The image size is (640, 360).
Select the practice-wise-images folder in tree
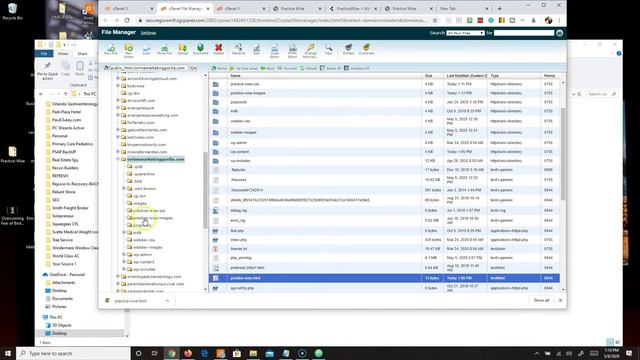(153, 218)
